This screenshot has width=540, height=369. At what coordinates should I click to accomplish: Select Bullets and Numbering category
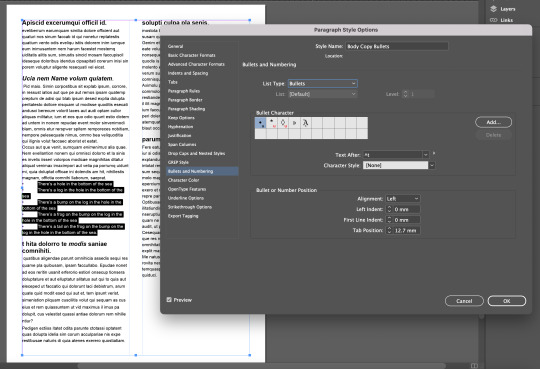tap(202, 171)
